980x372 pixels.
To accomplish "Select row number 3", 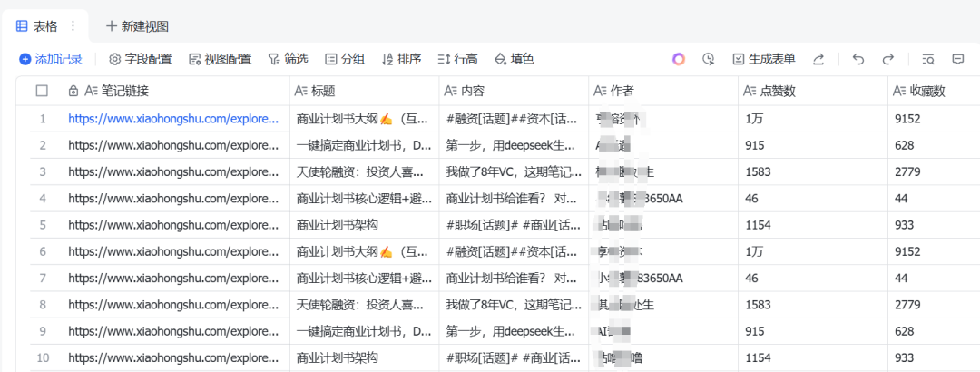I will [43, 171].
